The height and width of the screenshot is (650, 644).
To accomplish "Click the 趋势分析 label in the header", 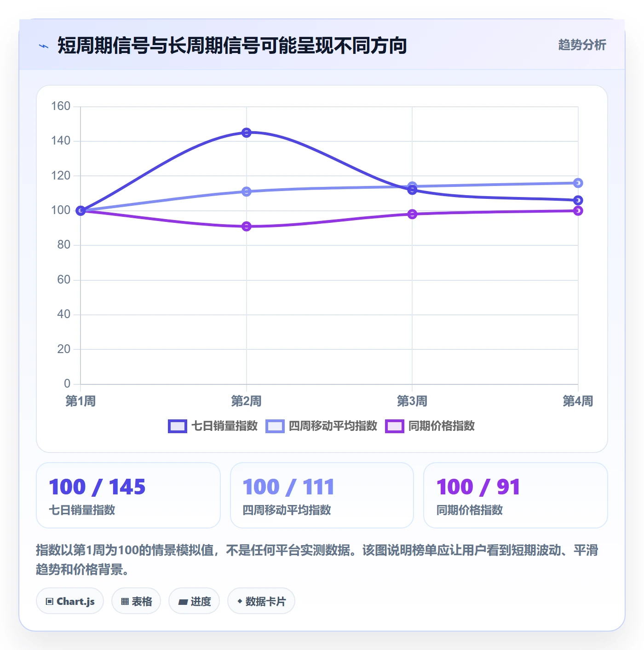I will (582, 45).
